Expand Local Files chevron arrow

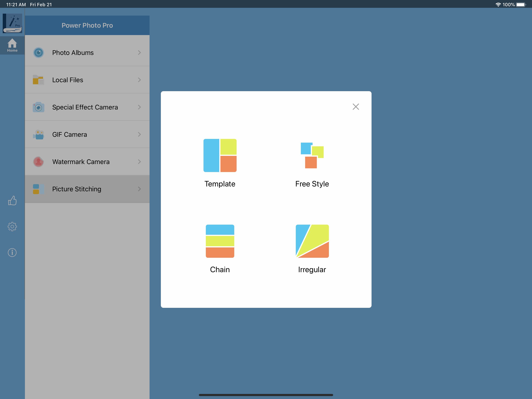pos(139,80)
